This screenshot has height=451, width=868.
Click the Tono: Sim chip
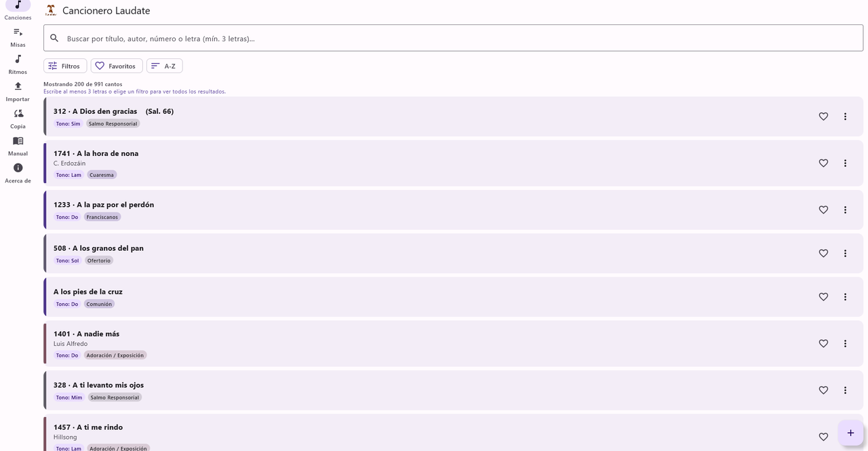(68, 124)
